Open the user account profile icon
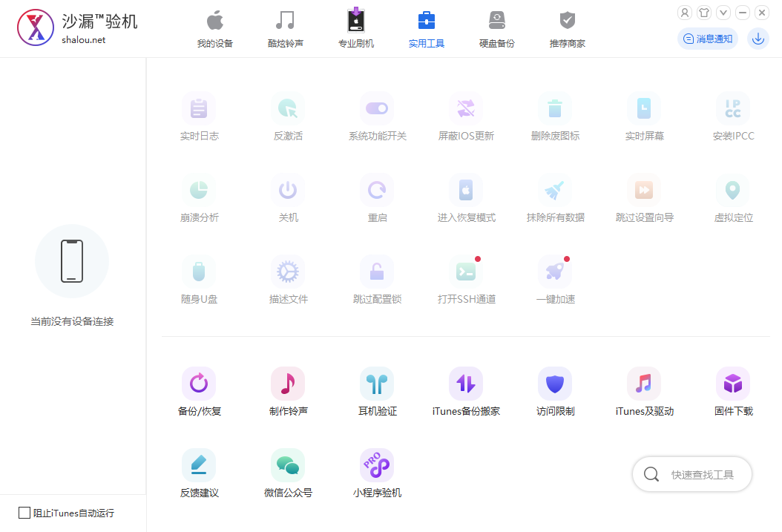Image resolution: width=782 pixels, height=532 pixels. [685, 13]
